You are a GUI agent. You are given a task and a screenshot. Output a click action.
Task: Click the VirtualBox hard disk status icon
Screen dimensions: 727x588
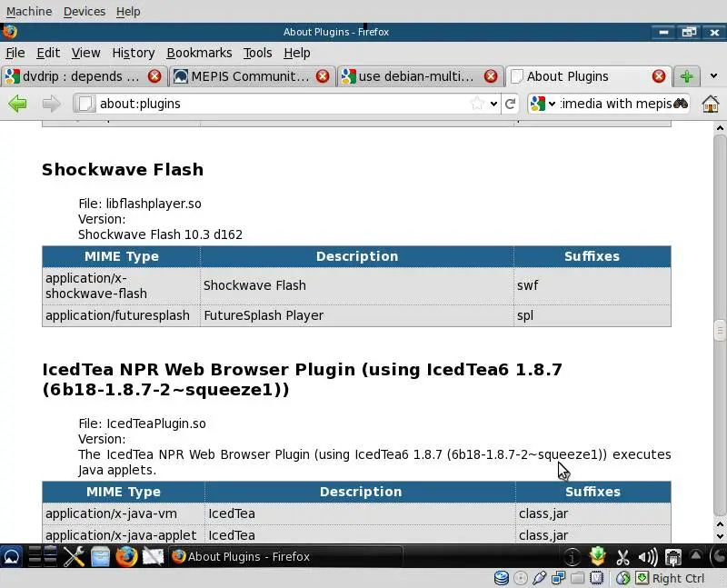click(x=502, y=578)
